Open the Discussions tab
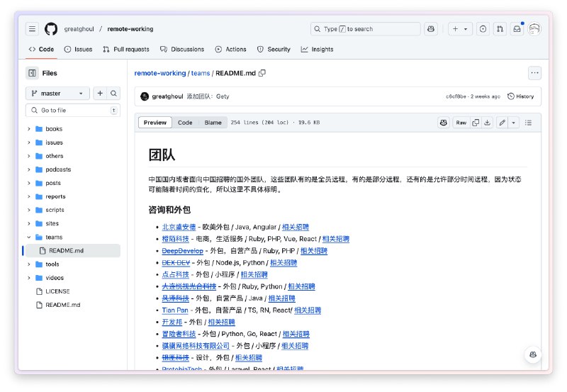 tap(182, 49)
